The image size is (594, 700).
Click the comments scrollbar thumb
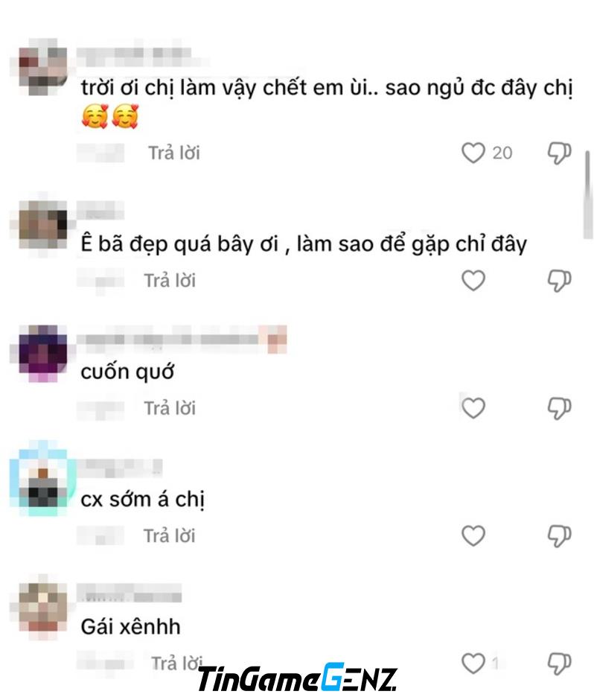click(588, 195)
